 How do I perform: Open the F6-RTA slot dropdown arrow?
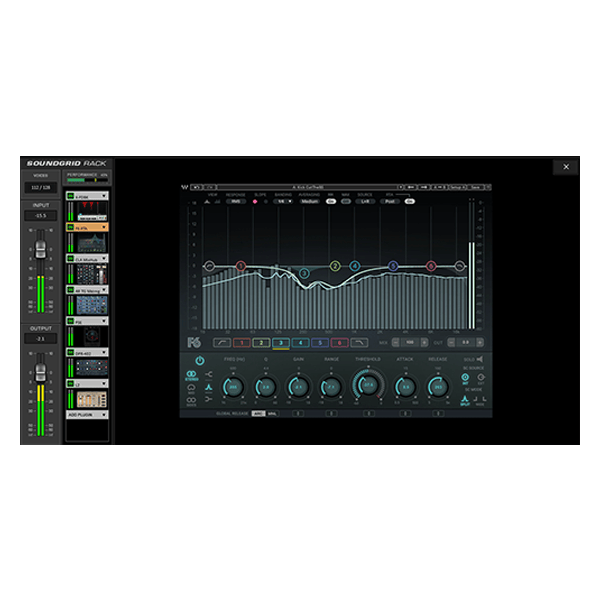pos(104,227)
